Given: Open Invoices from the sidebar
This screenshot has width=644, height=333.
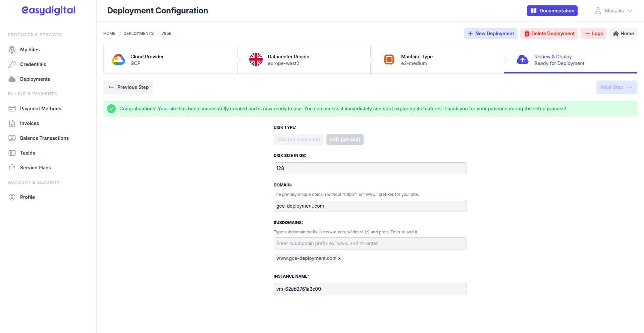Looking at the screenshot, I should click(12, 123).
